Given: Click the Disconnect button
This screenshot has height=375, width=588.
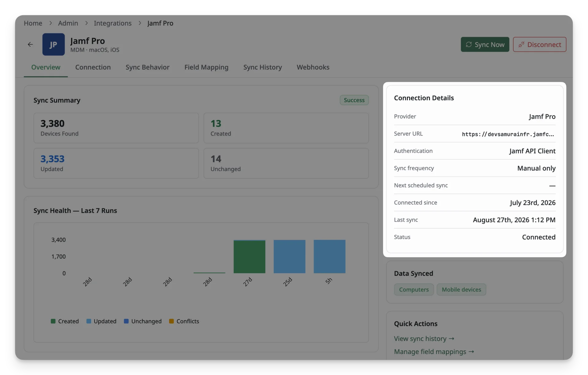Looking at the screenshot, I should pyautogui.click(x=539, y=44).
